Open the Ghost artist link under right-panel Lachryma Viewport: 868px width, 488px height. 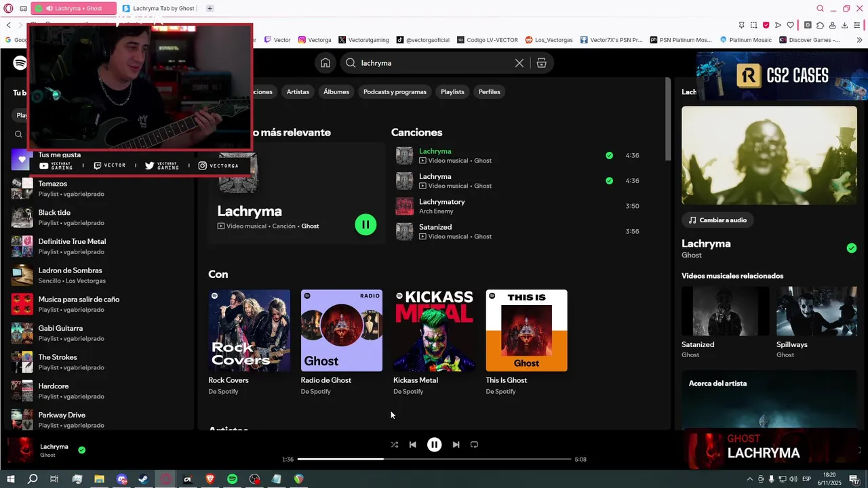click(692, 256)
